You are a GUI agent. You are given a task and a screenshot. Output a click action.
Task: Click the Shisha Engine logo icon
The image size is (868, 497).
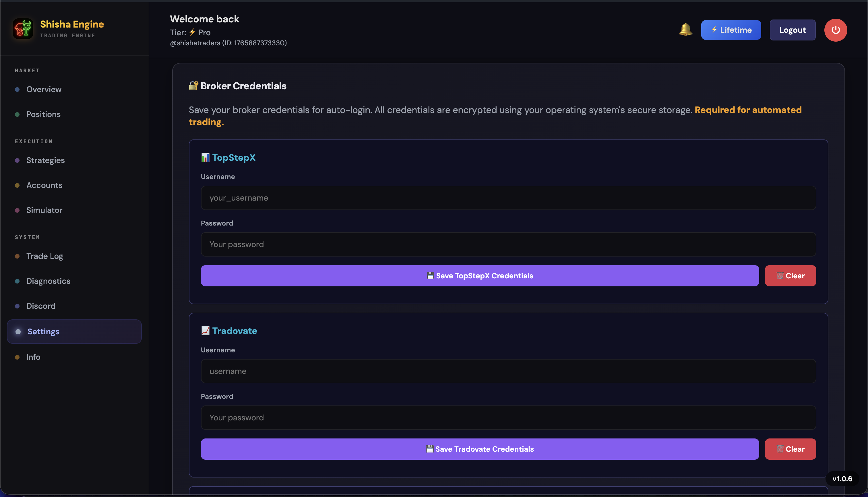tap(23, 29)
